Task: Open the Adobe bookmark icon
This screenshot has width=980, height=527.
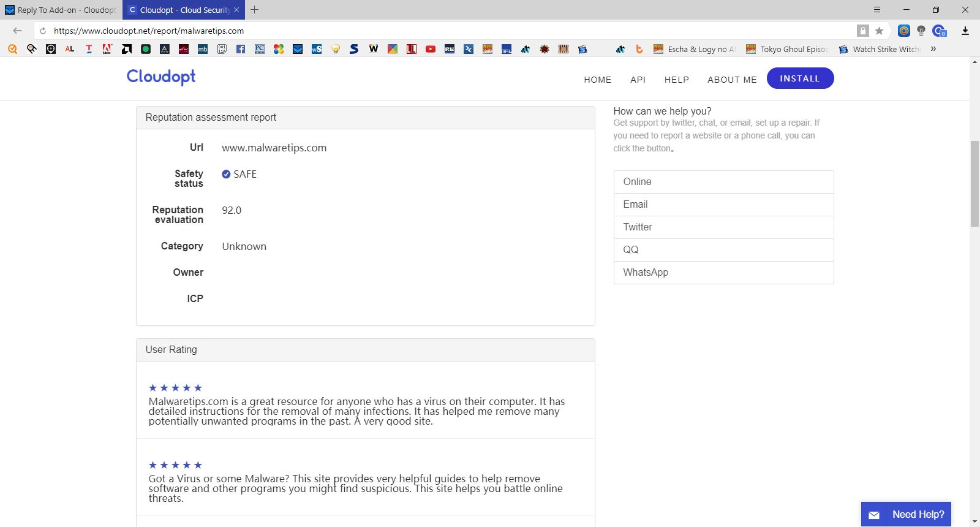Action: pyautogui.click(x=108, y=49)
